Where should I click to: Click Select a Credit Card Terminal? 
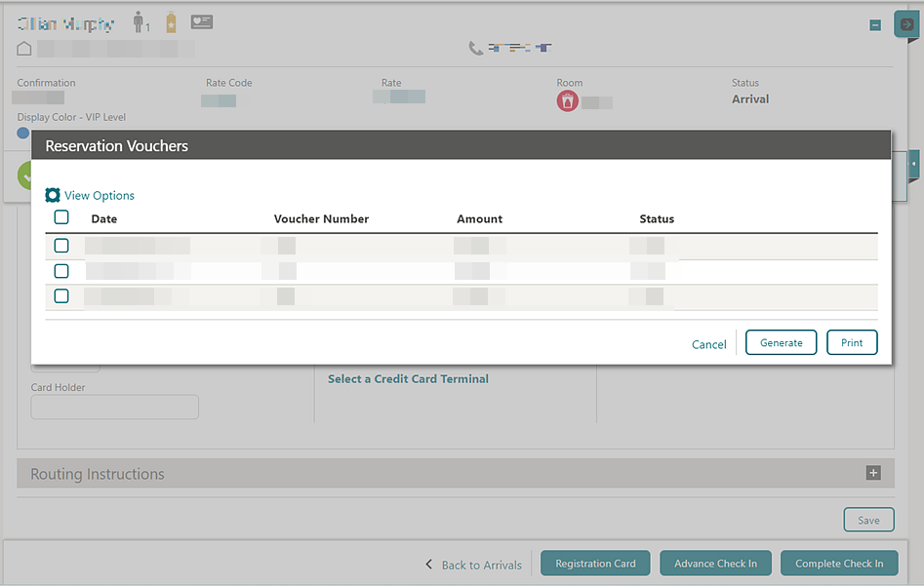coord(408,379)
